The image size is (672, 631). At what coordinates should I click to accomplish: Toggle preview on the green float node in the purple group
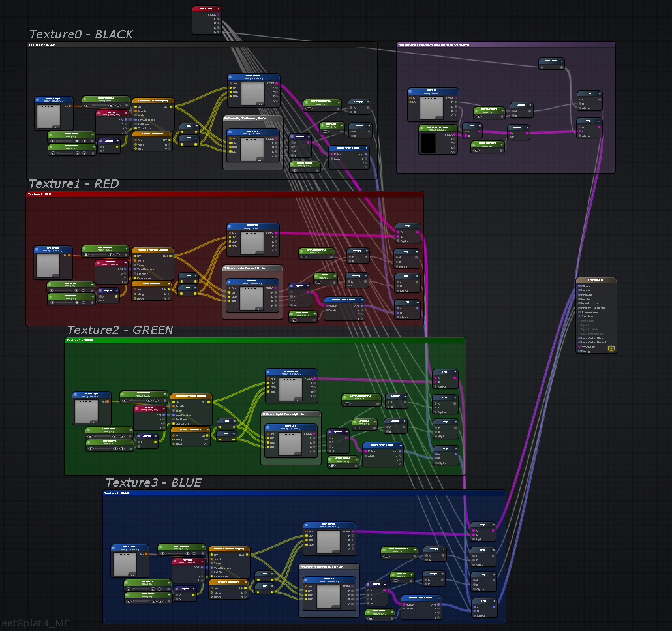click(x=479, y=117)
